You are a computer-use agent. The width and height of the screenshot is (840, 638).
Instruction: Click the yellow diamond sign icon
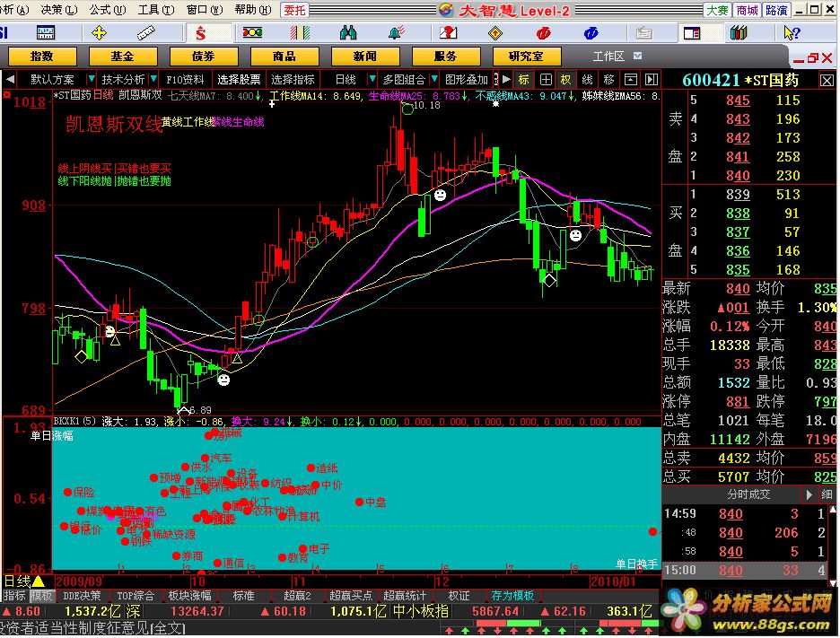click(495, 33)
